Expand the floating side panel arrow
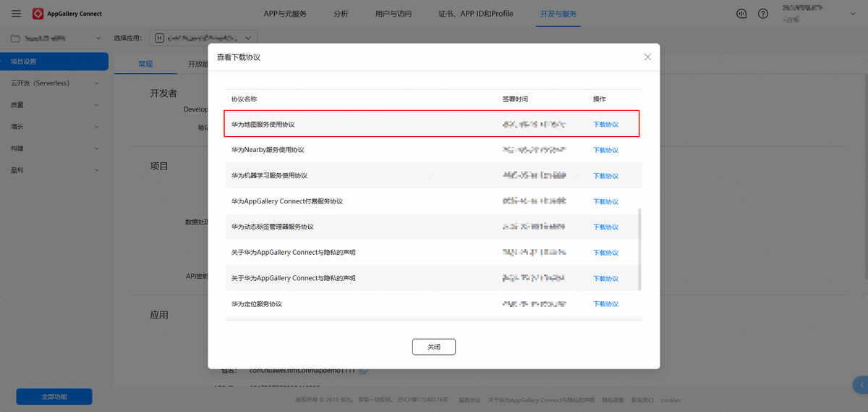 click(860, 385)
